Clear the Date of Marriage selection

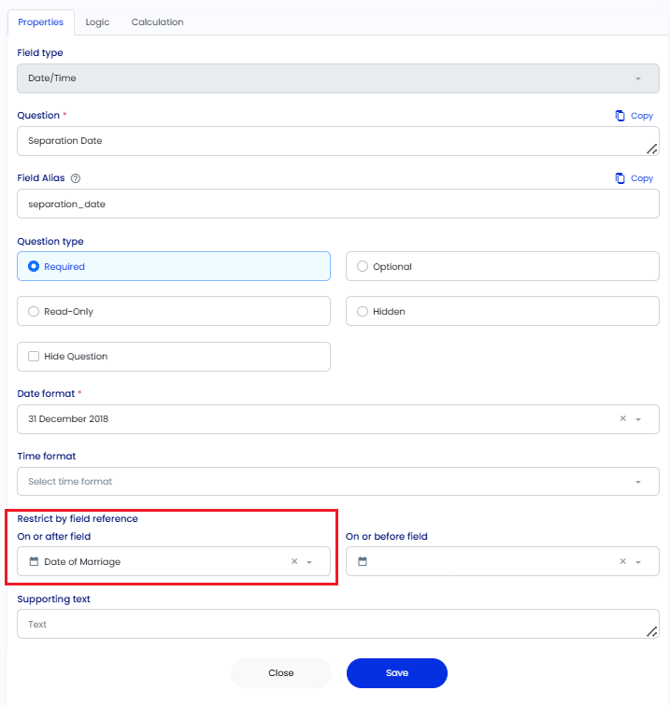pyautogui.click(x=295, y=561)
